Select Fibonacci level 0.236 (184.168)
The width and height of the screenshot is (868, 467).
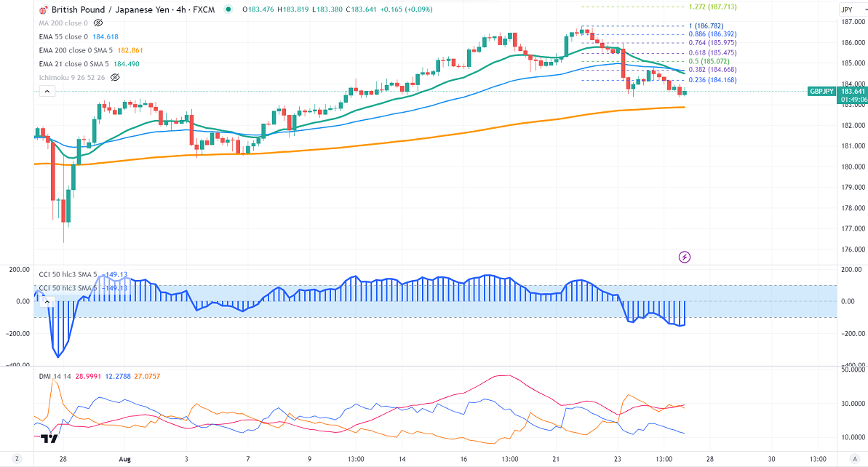click(x=712, y=80)
